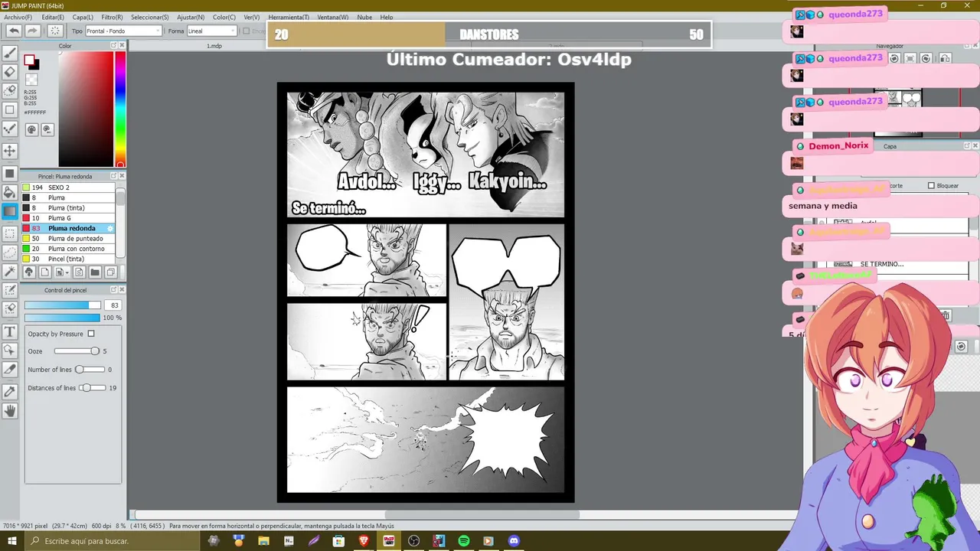Screen dimensions: 980x551
Task: Open the Forma Lineal dropdown
Action: pos(211,31)
